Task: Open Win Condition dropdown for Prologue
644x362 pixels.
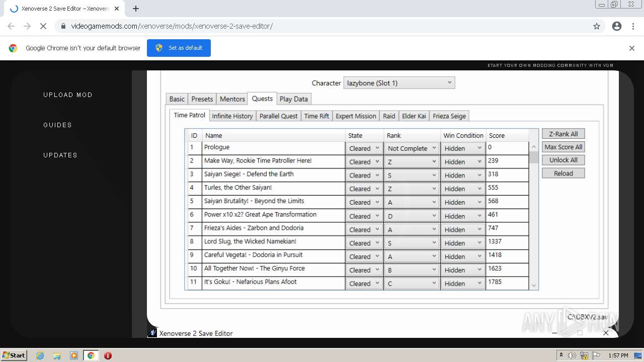Action: (x=463, y=148)
